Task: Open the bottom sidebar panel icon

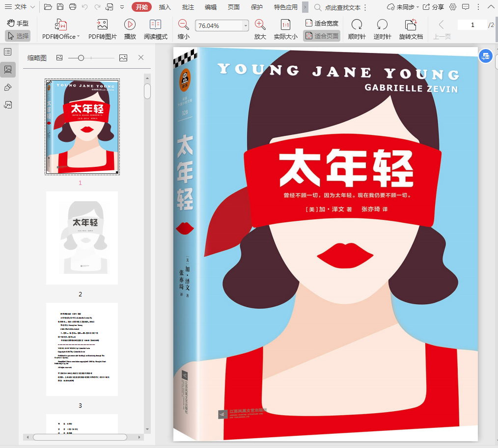Action: [8, 105]
